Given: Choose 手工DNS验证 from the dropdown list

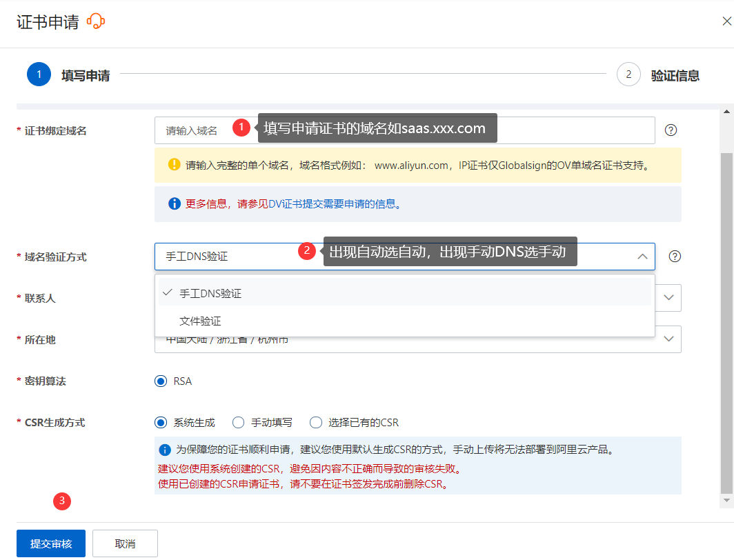Looking at the screenshot, I should [210, 294].
